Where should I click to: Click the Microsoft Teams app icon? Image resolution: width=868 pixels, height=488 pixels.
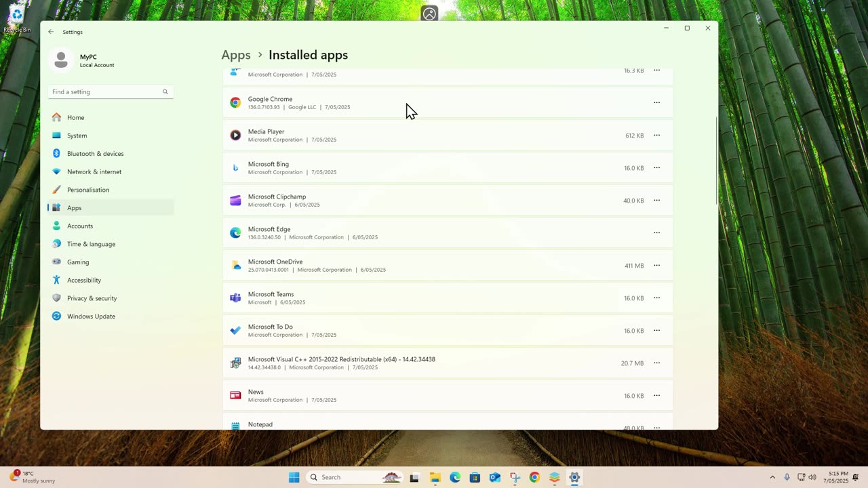[x=235, y=298]
